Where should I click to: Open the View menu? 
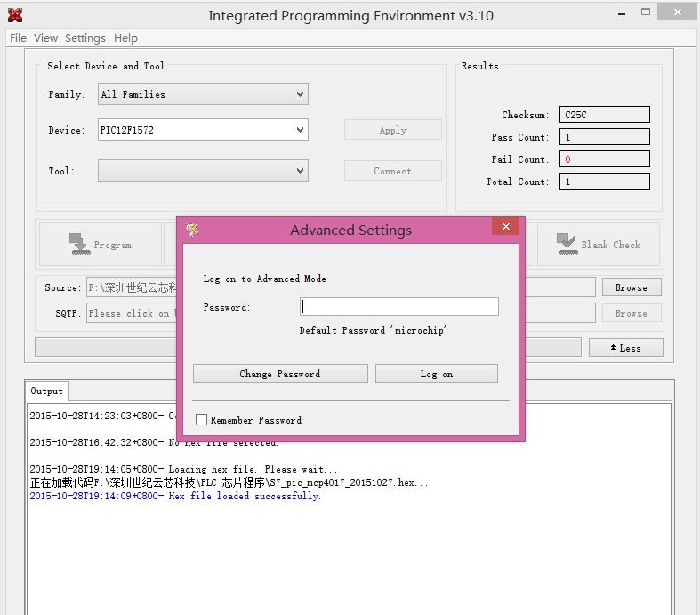point(45,38)
